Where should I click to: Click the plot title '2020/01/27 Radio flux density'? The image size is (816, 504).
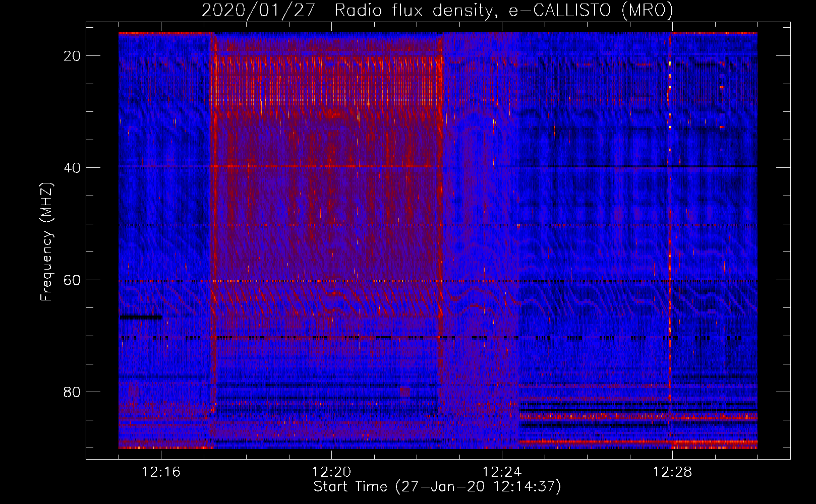click(x=437, y=11)
